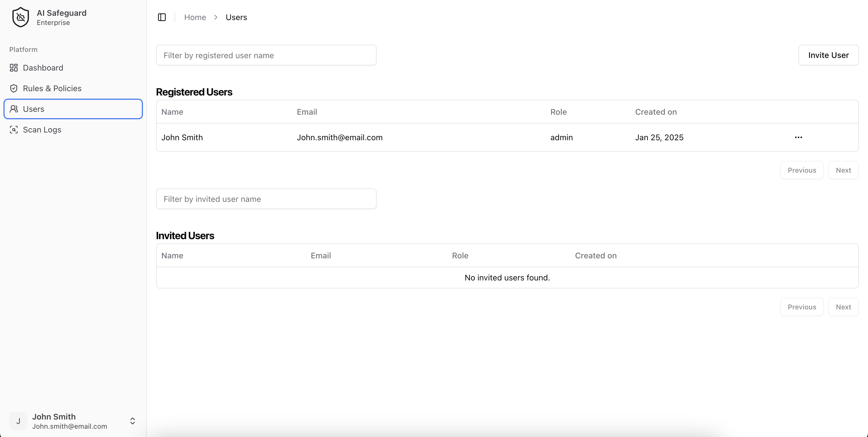The height and width of the screenshot is (437, 868).
Task: Open John Smith row actions ellipsis
Action: pyautogui.click(x=798, y=137)
